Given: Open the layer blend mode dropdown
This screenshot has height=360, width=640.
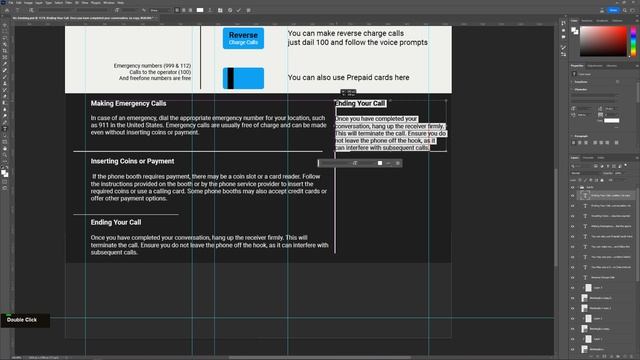Looking at the screenshot, I should point(586,173).
